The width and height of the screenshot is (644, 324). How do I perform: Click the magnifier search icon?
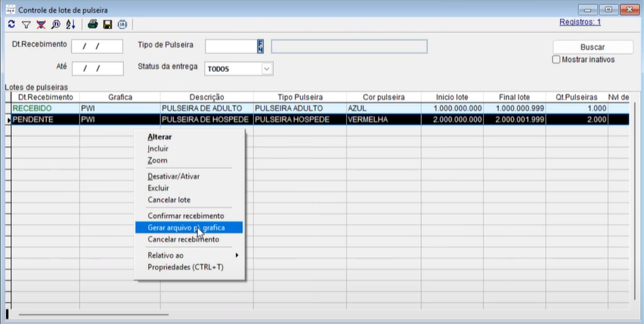point(55,24)
